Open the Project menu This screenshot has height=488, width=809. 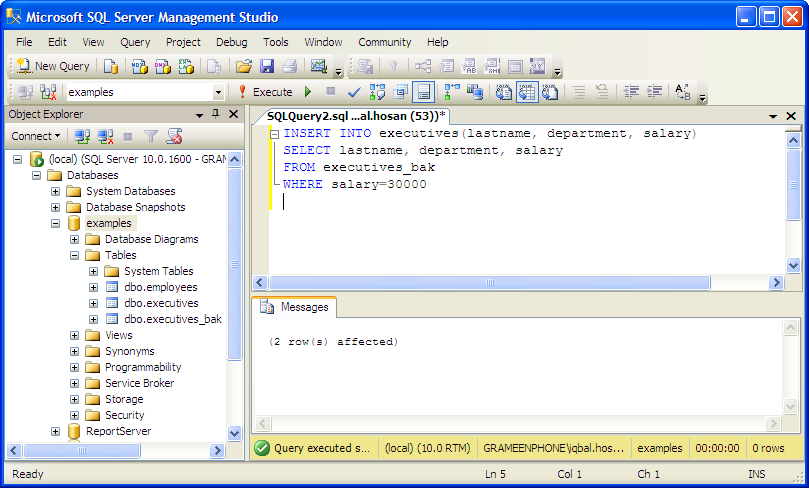pyautogui.click(x=183, y=42)
